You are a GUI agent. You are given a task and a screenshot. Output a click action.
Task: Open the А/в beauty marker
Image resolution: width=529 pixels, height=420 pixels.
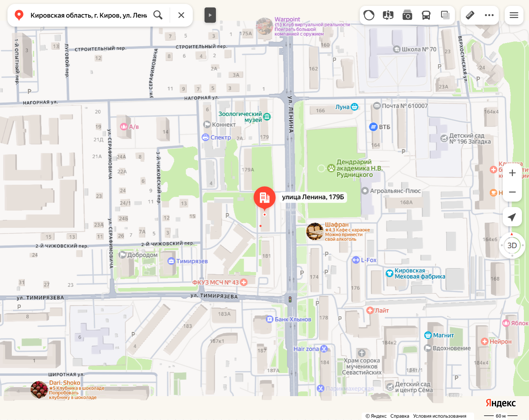tap(124, 126)
